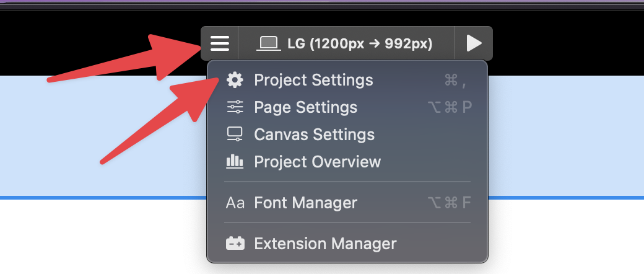
Task: Click the ⌥⌘P shortcut hint for Page Settings
Action: pyautogui.click(x=450, y=107)
